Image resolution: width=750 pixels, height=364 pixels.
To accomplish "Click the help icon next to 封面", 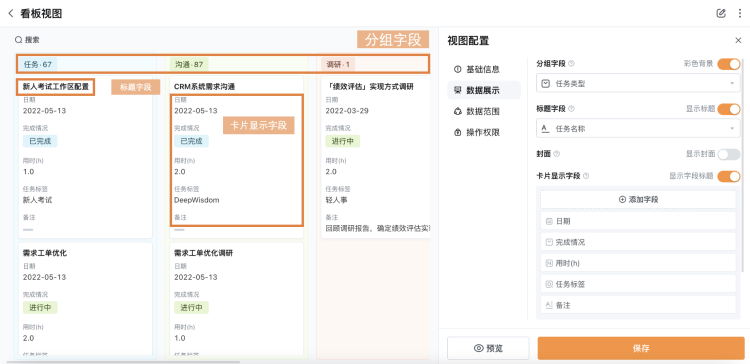I will point(556,154).
